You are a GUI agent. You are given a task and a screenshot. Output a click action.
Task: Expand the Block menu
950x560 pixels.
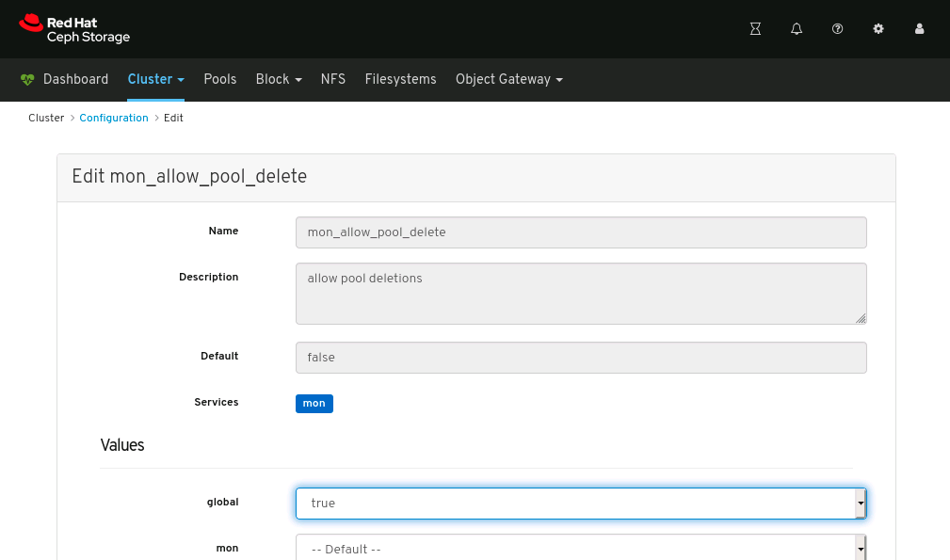[x=279, y=79]
